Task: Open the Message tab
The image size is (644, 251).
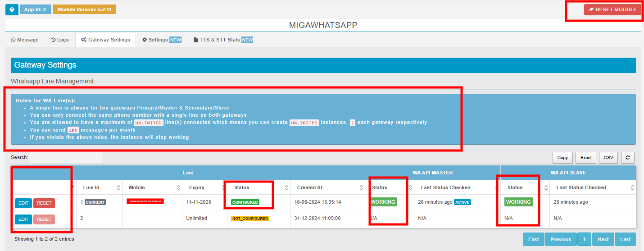Action: 25,40
